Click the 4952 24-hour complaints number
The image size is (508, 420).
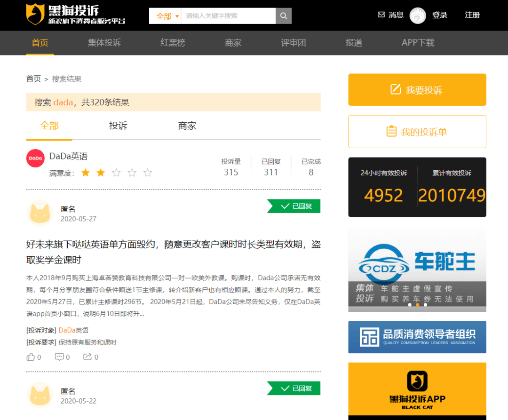(x=384, y=195)
